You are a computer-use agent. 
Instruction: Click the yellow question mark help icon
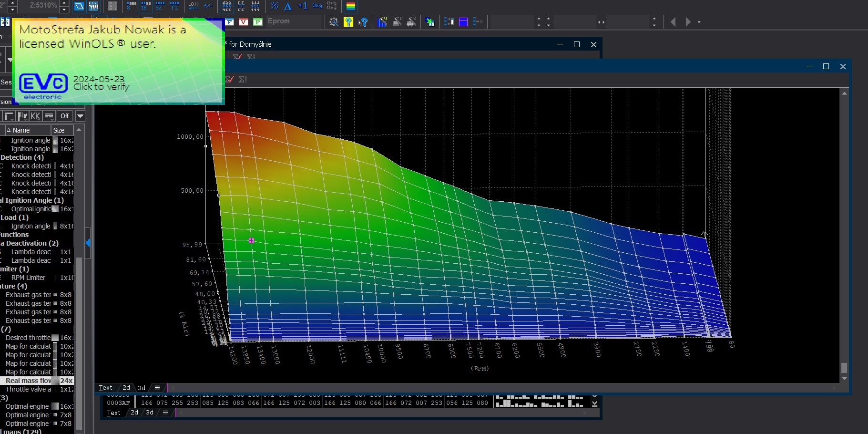coord(348,22)
